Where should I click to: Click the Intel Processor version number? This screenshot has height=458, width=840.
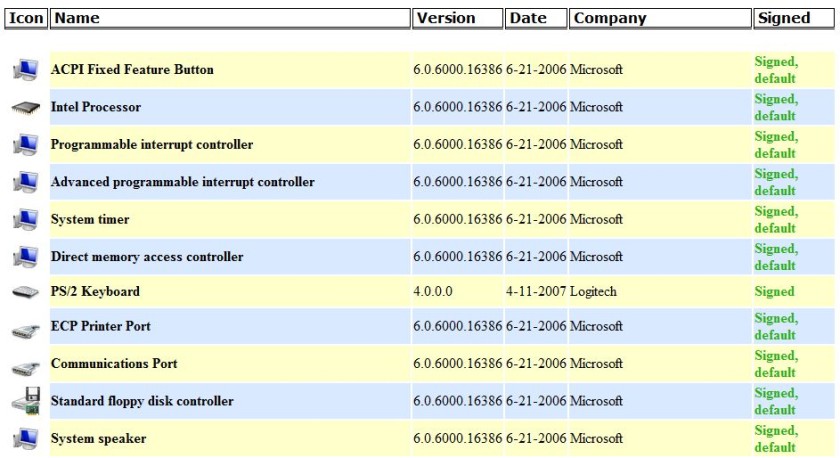click(x=458, y=107)
